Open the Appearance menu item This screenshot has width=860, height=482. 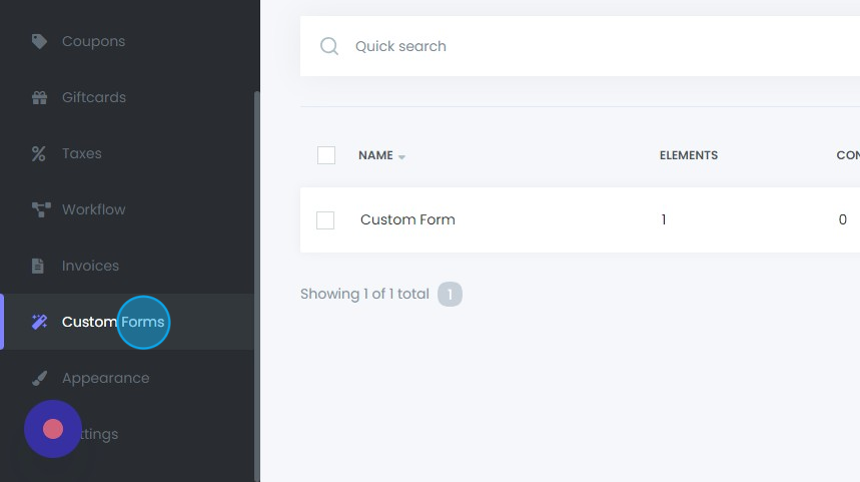coord(105,378)
